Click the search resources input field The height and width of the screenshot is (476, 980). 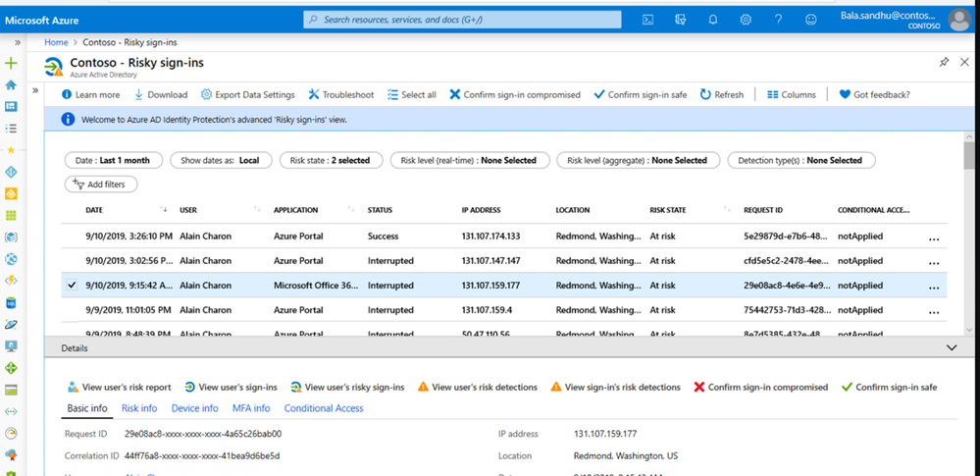point(462,20)
